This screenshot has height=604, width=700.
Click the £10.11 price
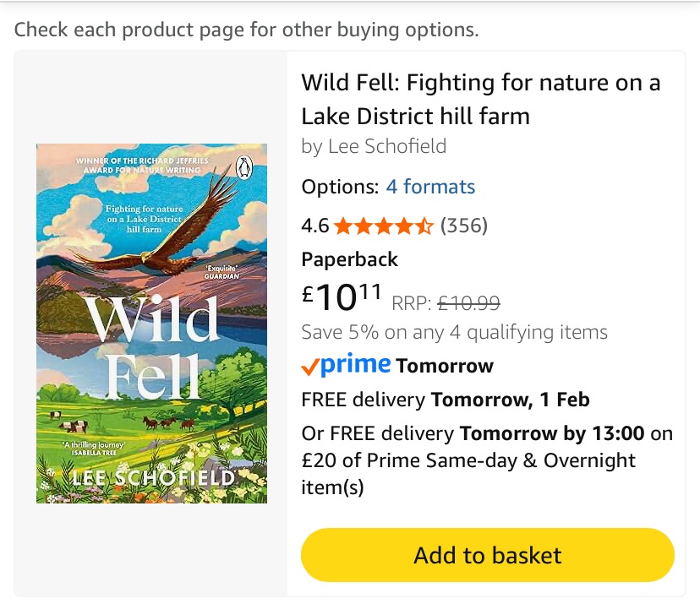click(x=342, y=296)
